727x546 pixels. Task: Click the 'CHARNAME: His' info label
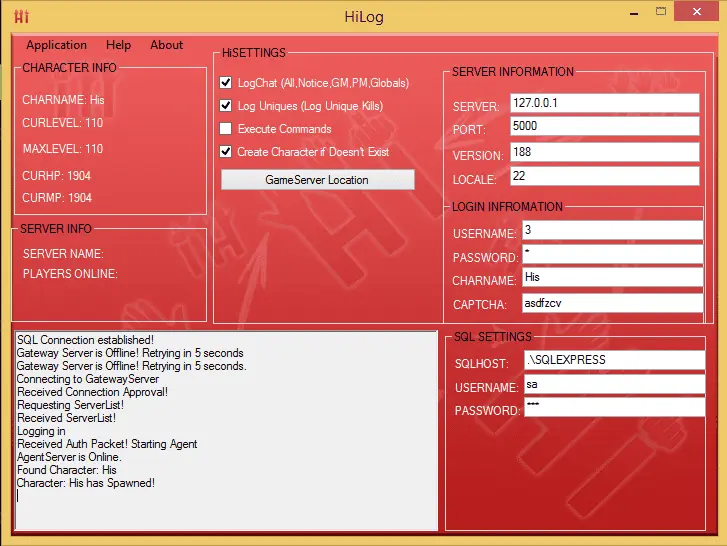coord(63,100)
